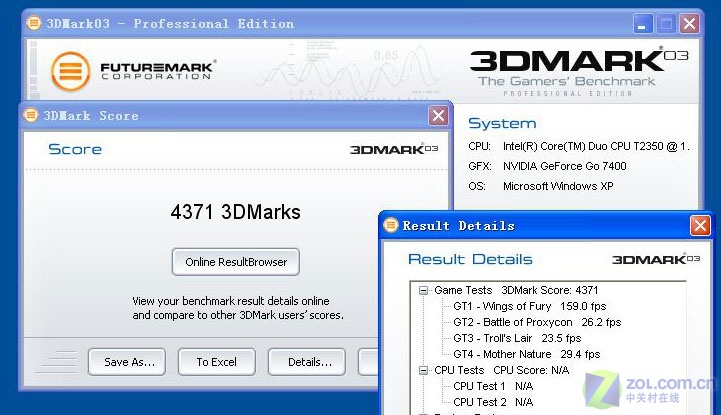The height and width of the screenshot is (415, 721).
Task: Close the 3DMark03 Professional Edition window
Action: pos(689,23)
